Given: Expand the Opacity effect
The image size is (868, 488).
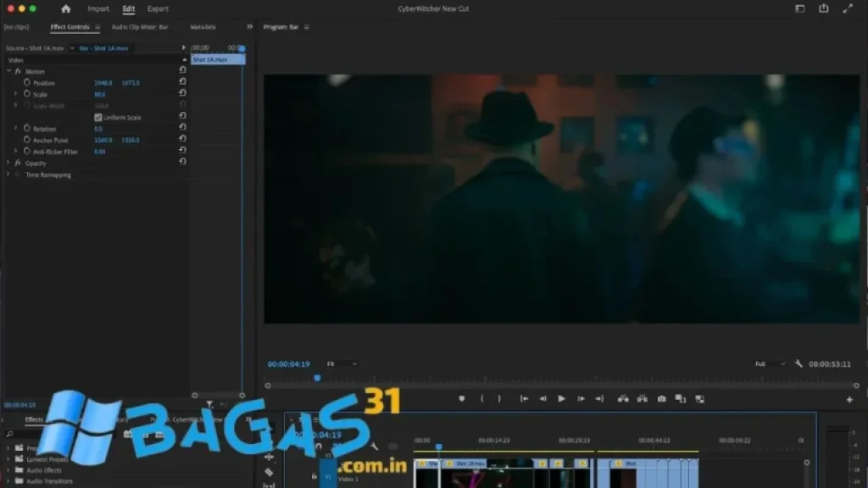Looking at the screenshot, I should coord(8,164).
